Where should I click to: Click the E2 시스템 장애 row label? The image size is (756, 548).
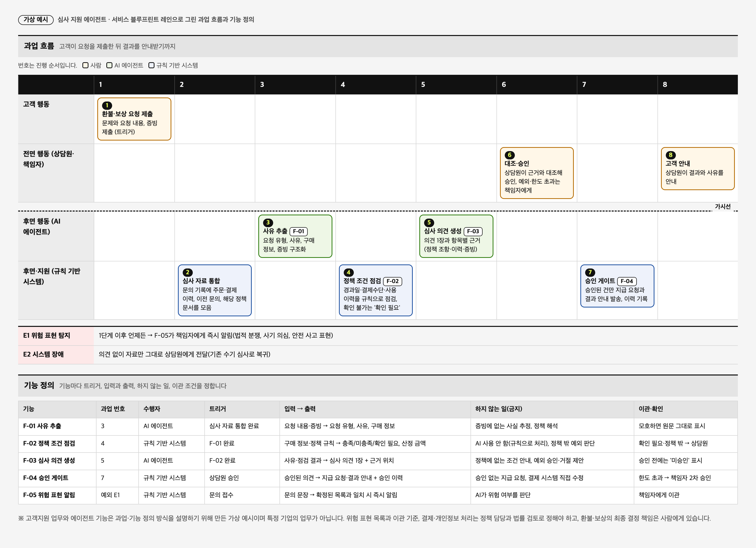[43, 354]
